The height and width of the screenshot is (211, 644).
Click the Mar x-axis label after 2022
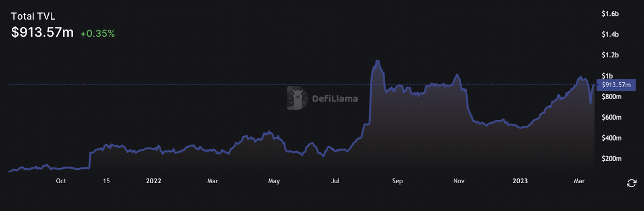[x=213, y=181]
